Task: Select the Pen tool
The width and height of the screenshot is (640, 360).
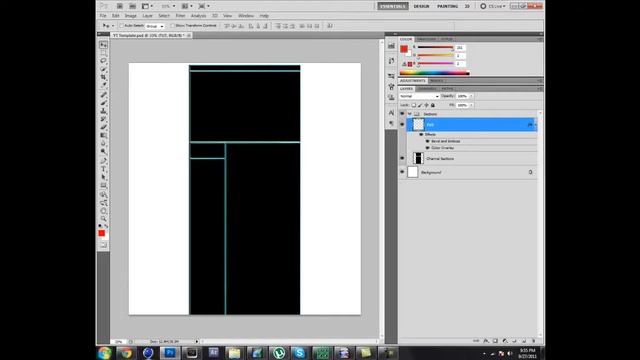Action: point(103,161)
